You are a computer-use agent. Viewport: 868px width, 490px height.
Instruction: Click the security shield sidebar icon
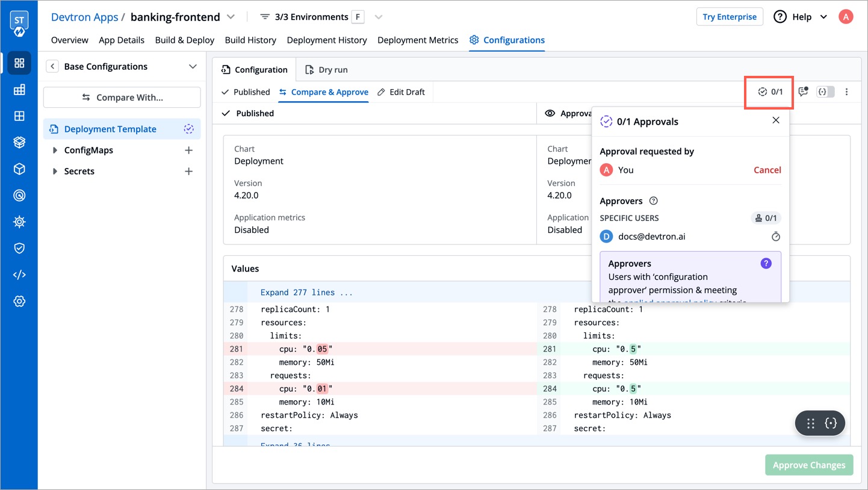(x=19, y=248)
